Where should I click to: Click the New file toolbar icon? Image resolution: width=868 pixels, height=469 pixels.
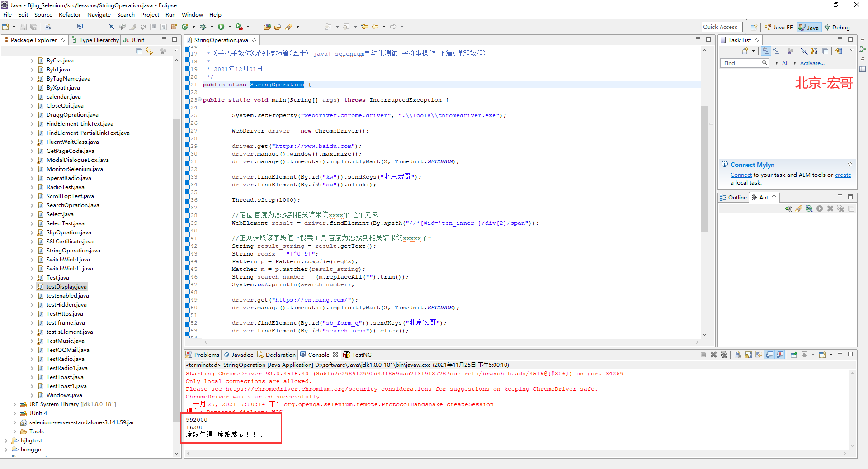tap(5, 27)
